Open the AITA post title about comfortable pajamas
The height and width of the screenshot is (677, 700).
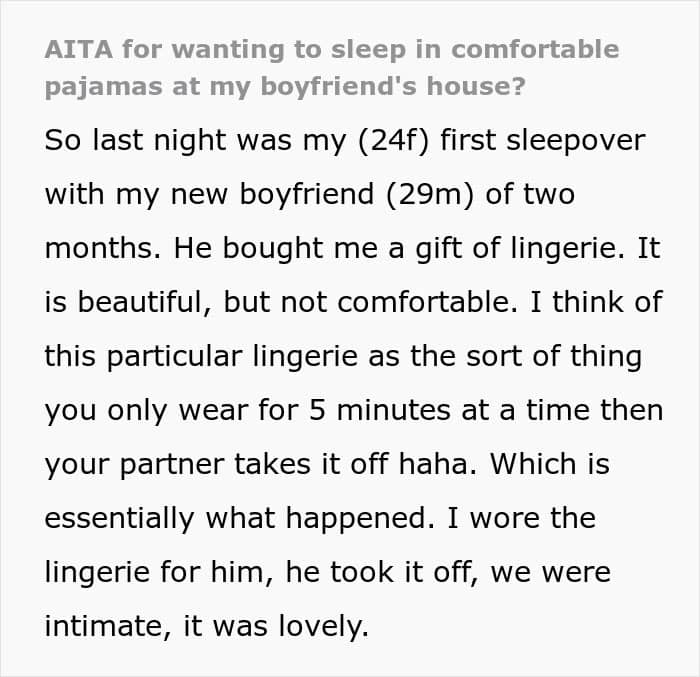click(x=332, y=68)
